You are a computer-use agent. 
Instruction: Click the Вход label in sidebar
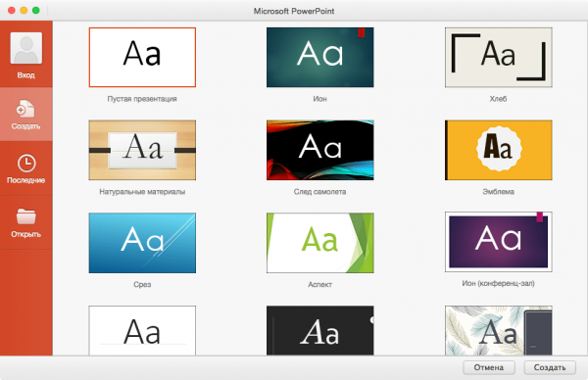[x=25, y=75]
